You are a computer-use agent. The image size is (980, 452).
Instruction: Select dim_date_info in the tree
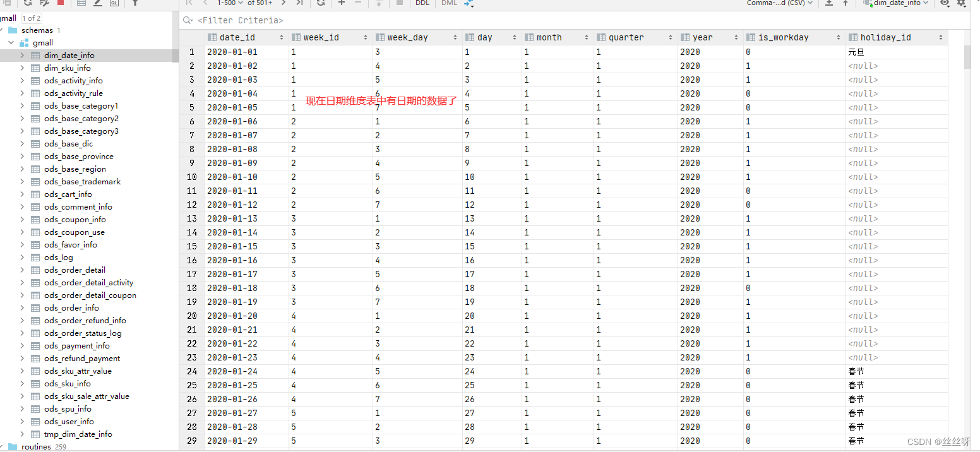[69, 56]
